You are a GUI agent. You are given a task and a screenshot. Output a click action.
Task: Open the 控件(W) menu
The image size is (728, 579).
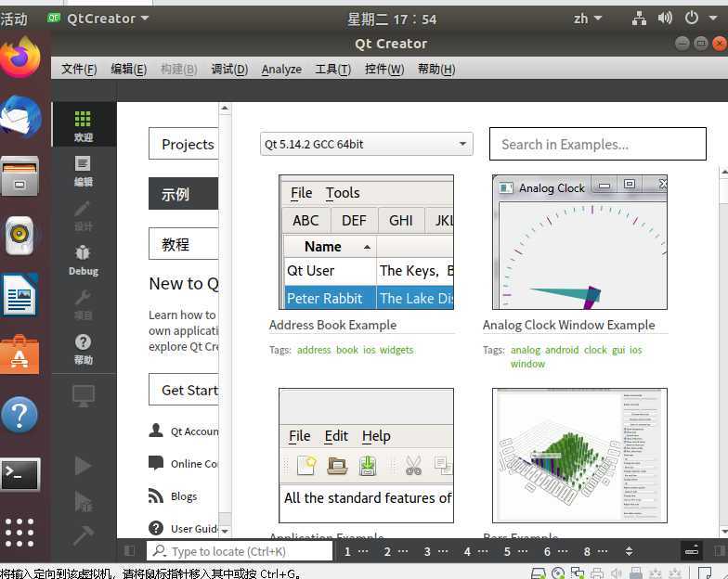(x=384, y=69)
